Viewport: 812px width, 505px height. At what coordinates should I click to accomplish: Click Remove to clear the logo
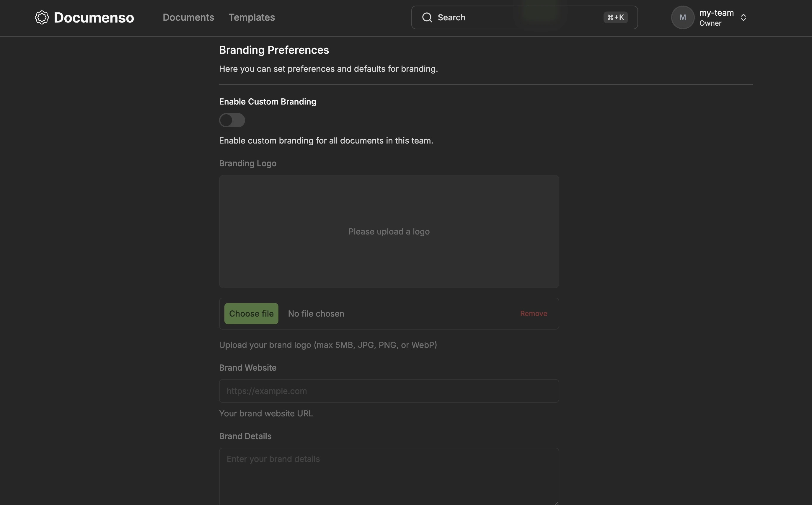coord(533,314)
